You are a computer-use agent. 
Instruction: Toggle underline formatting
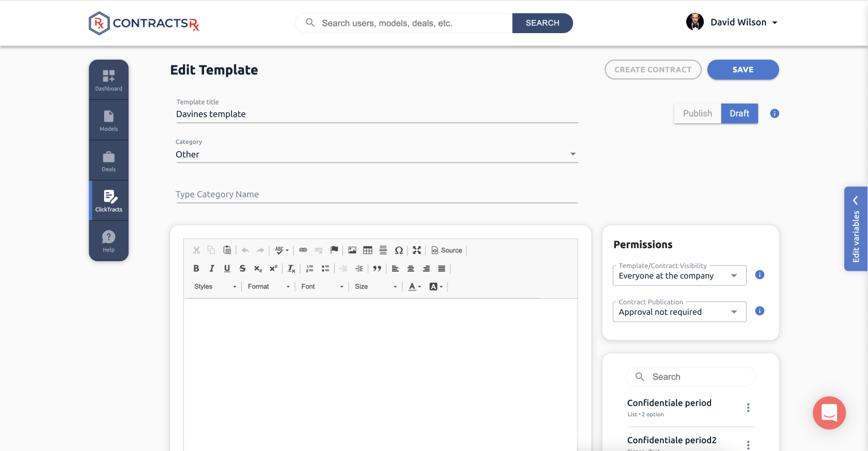[227, 268]
